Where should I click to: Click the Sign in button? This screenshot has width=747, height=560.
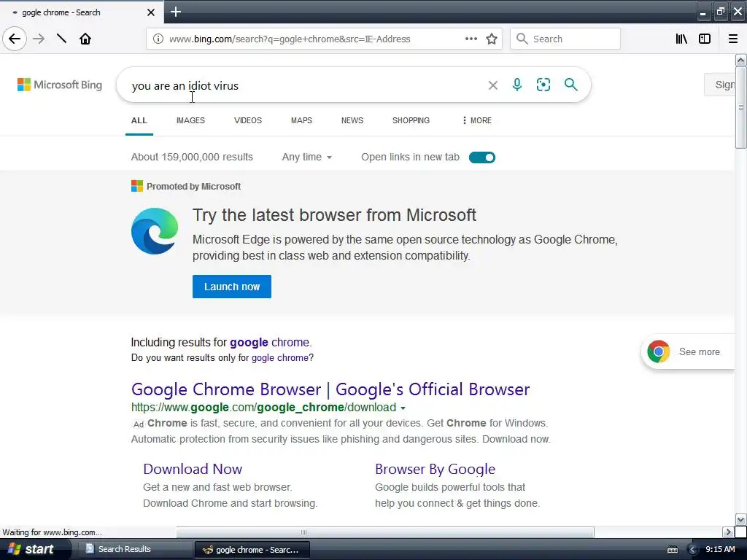pyautogui.click(x=720, y=85)
